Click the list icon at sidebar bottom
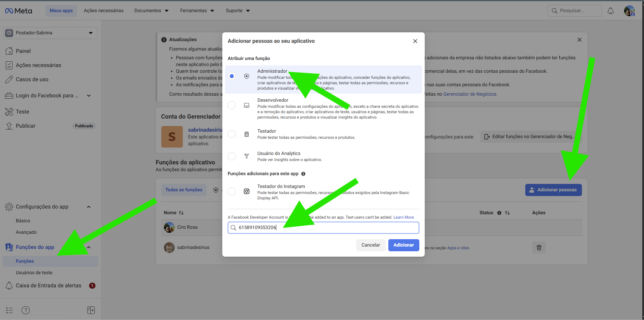Image resolution: width=644 pixels, height=320 pixels. [9, 310]
